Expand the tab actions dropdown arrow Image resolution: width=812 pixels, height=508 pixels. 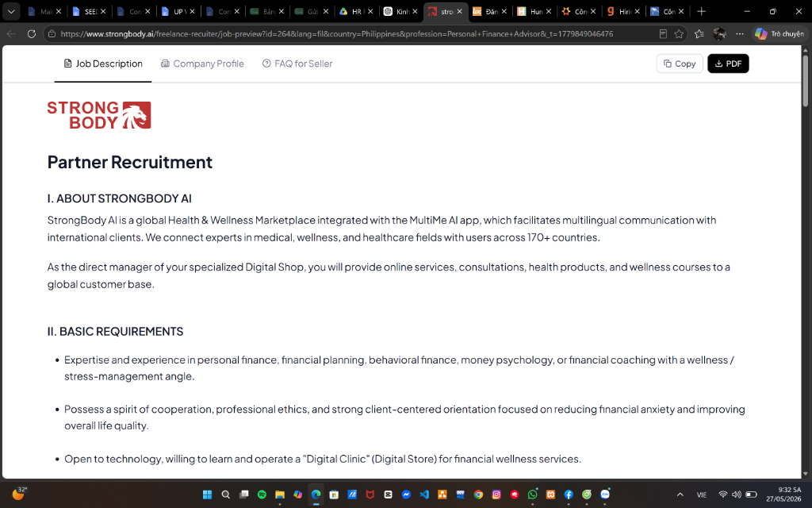coord(11,11)
